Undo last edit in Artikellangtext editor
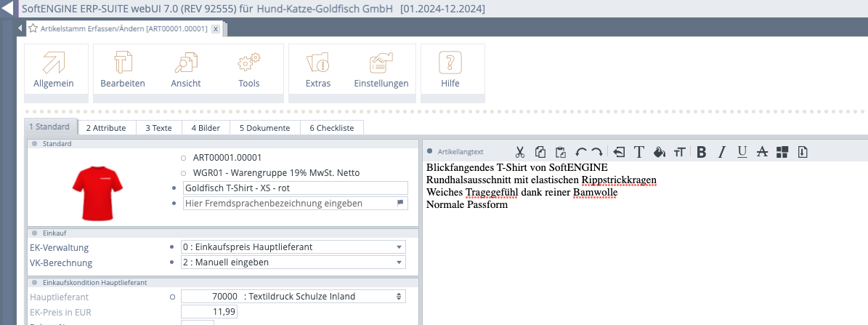This screenshot has height=325, width=868. click(x=580, y=152)
